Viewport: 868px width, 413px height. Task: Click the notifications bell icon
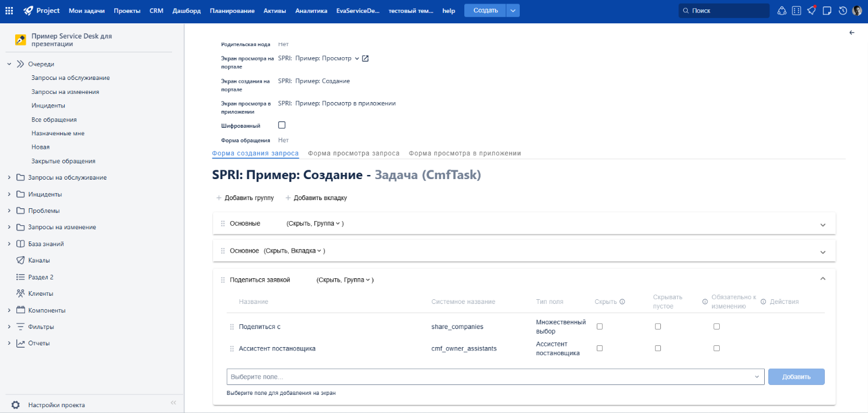(x=811, y=10)
